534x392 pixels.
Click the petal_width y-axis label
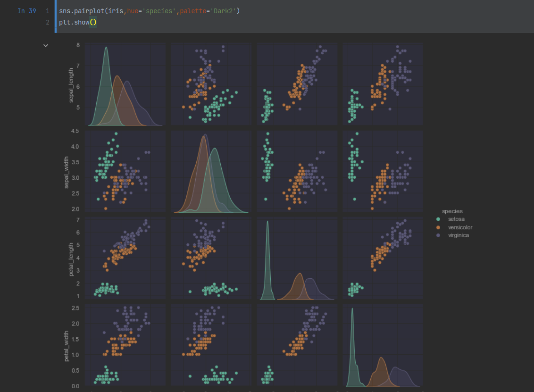(67, 345)
